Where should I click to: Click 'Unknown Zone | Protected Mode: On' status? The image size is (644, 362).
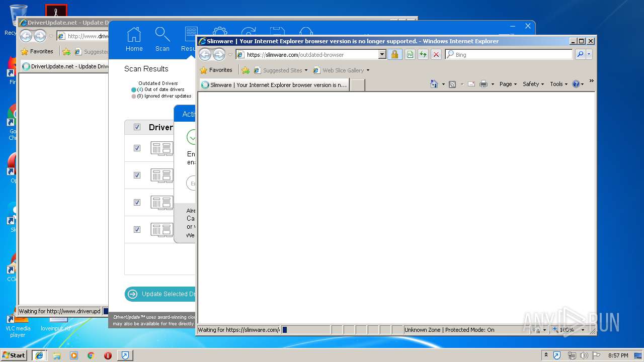click(x=449, y=330)
